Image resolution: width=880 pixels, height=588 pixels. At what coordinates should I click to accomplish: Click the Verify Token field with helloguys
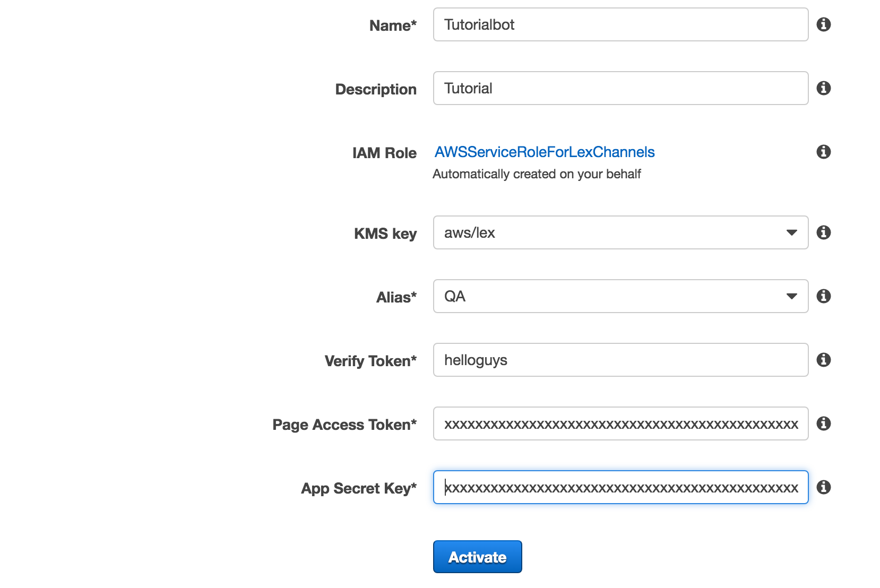click(620, 360)
